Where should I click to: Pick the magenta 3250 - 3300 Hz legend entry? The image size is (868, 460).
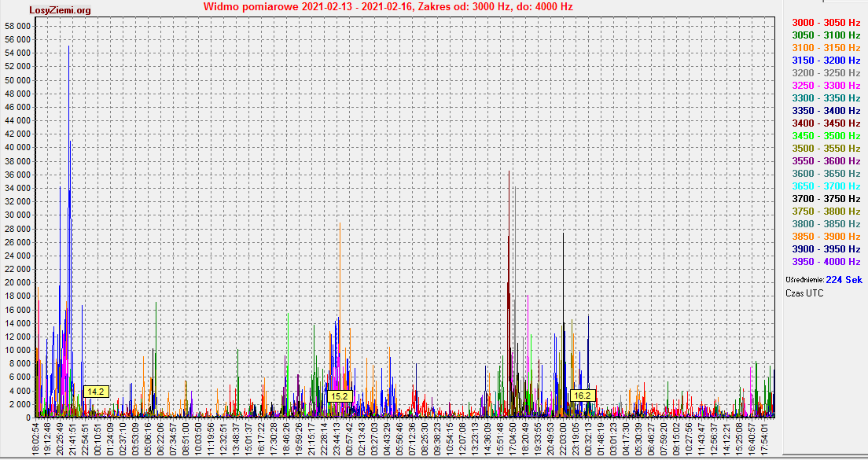[x=826, y=86]
